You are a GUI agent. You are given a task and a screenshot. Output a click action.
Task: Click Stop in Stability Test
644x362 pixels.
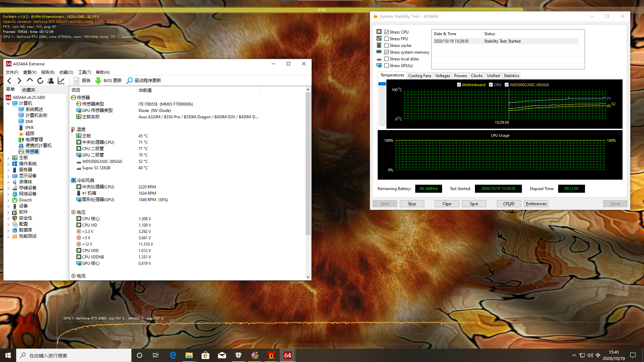coord(412,204)
